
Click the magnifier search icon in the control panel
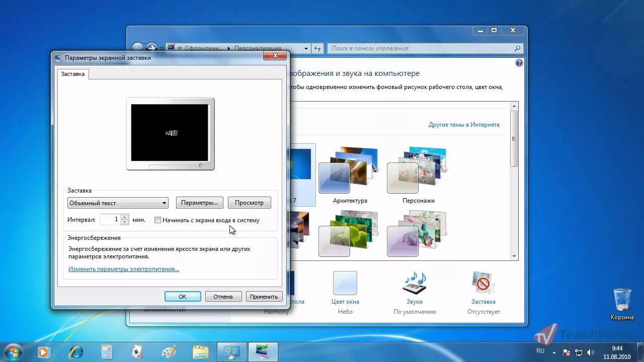click(x=517, y=48)
